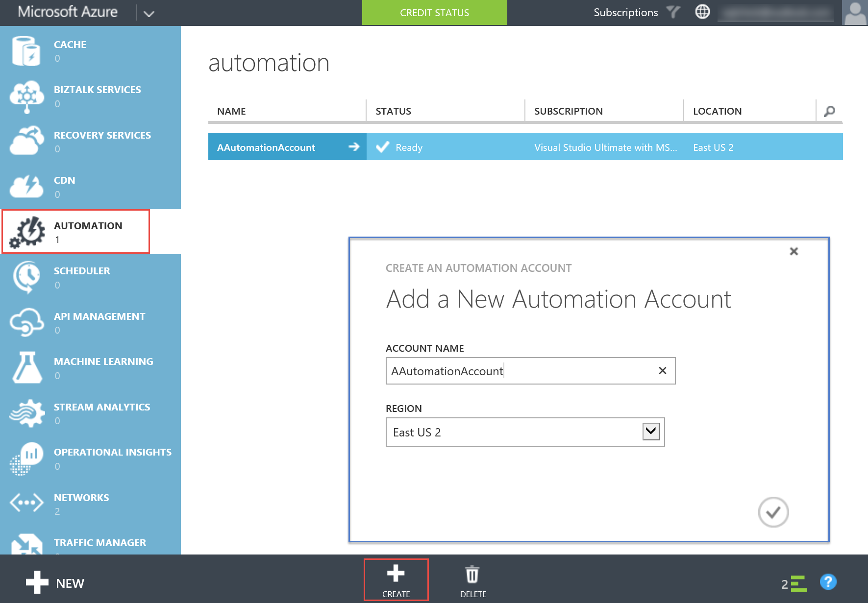
Task: Select the AAutomationAccount row name
Action: tap(266, 147)
